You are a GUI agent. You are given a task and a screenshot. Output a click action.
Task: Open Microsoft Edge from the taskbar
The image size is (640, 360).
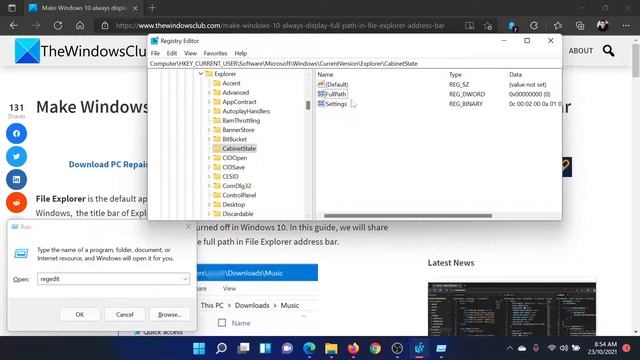(309, 348)
